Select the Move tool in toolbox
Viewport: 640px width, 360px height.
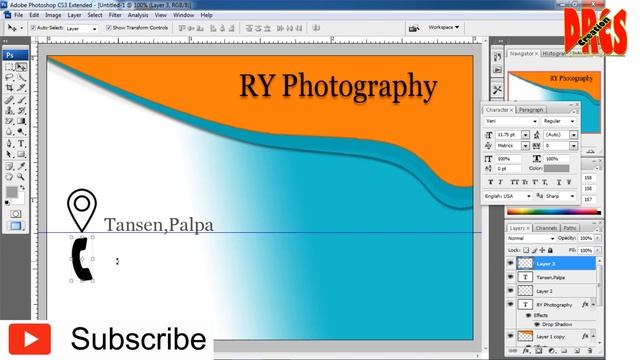tap(21, 67)
